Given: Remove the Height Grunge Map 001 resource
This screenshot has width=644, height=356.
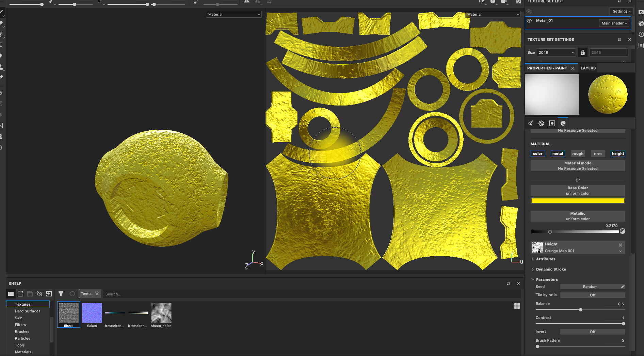Looking at the screenshot, I should point(621,245).
